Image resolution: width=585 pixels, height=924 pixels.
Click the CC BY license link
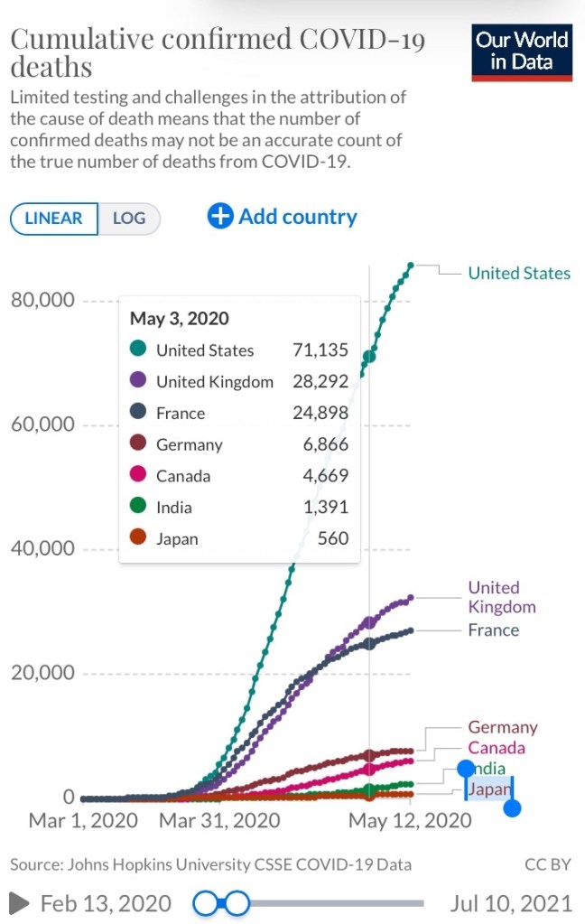(548, 864)
